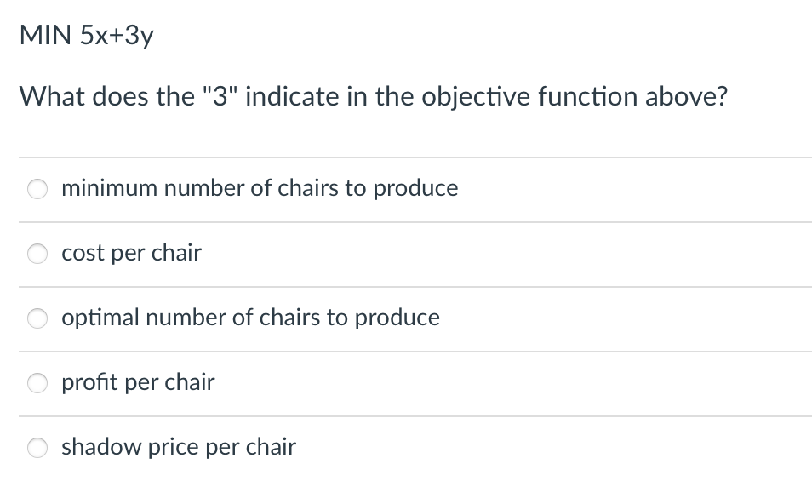Click the 'minimum number of chairs to produce' answer text

260,188
